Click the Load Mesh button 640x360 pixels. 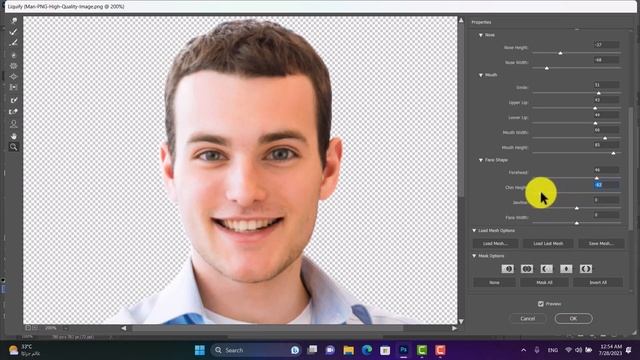coord(496,244)
